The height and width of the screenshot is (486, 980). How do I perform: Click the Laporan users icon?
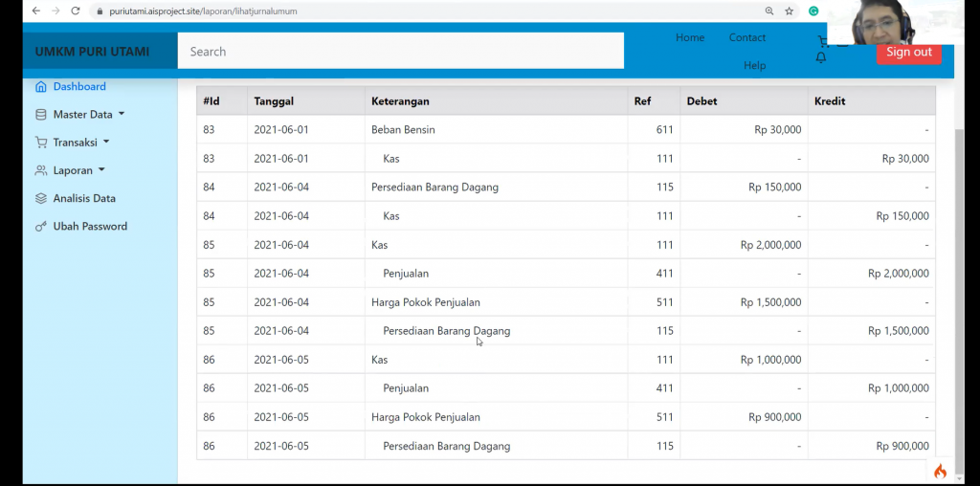pyautogui.click(x=40, y=170)
